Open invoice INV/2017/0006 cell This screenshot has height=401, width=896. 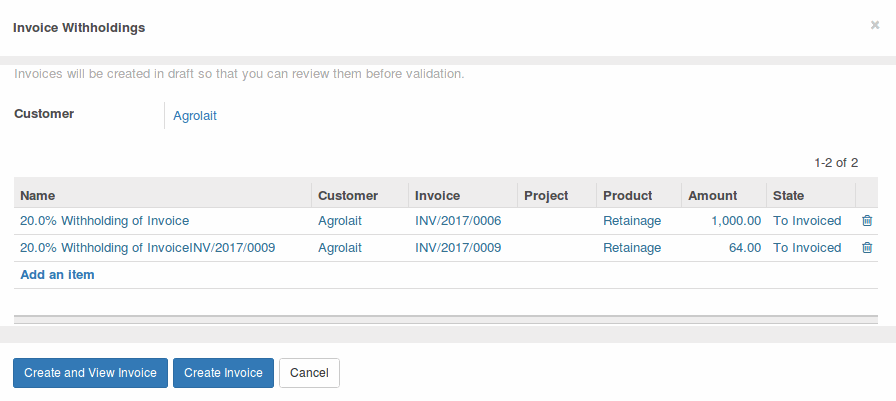tap(463, 220)
